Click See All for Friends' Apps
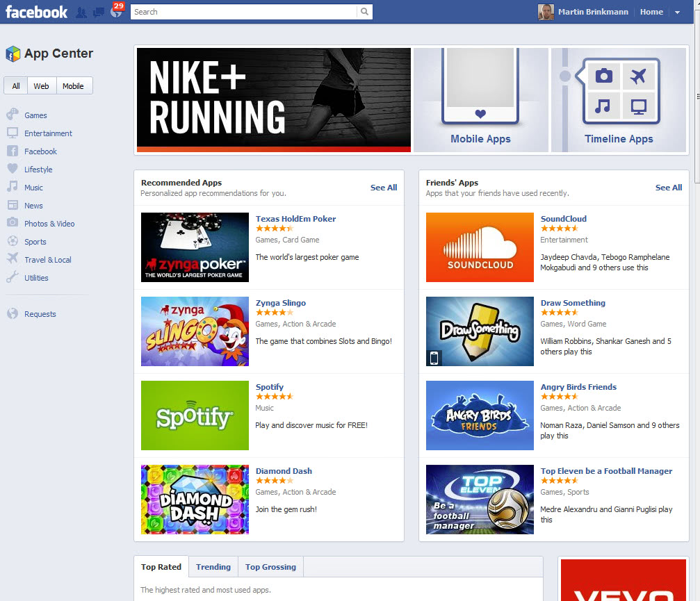Image resolution: width=700 pixels, height=601 pixels. [x=668, y=188]
